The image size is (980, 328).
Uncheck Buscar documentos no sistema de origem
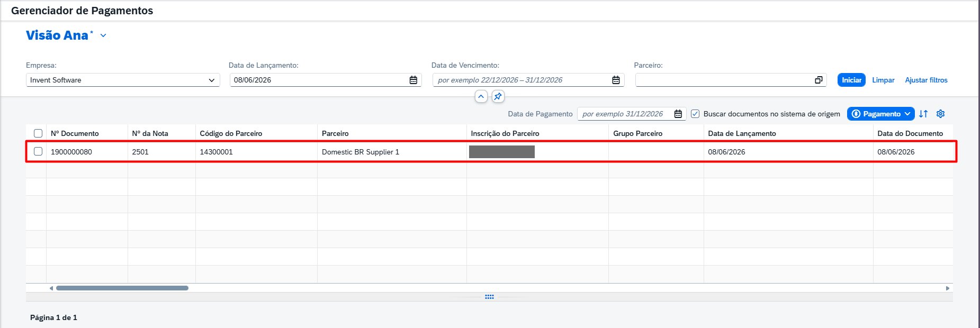[x=695, y=114]
